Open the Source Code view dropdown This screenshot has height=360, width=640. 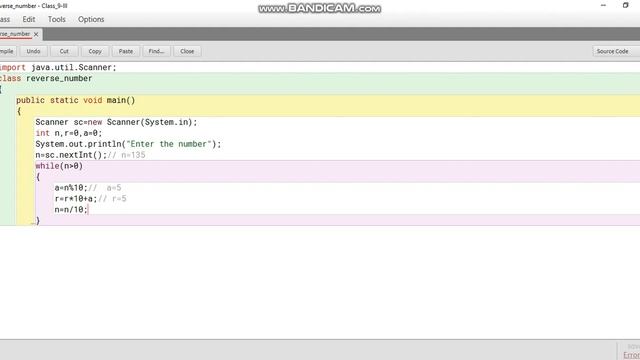pyautogui.click(x=616, y=51)
